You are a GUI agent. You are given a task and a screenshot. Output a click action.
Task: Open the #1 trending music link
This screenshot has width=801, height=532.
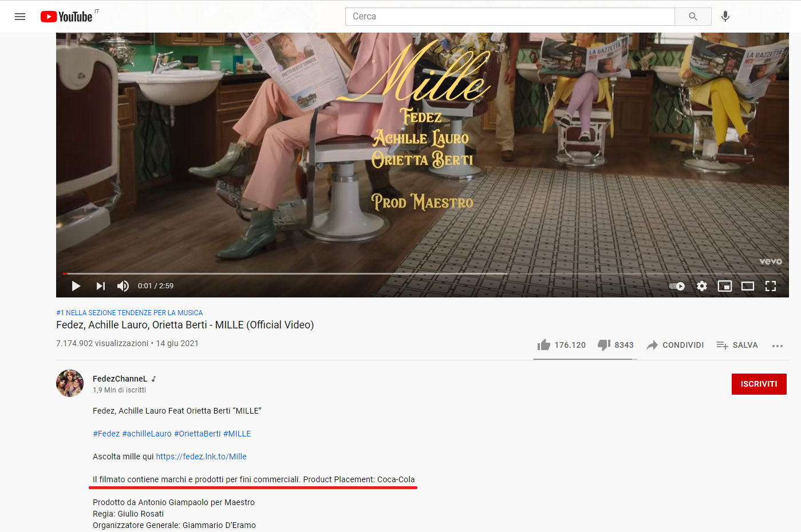(x=129, y=313)
